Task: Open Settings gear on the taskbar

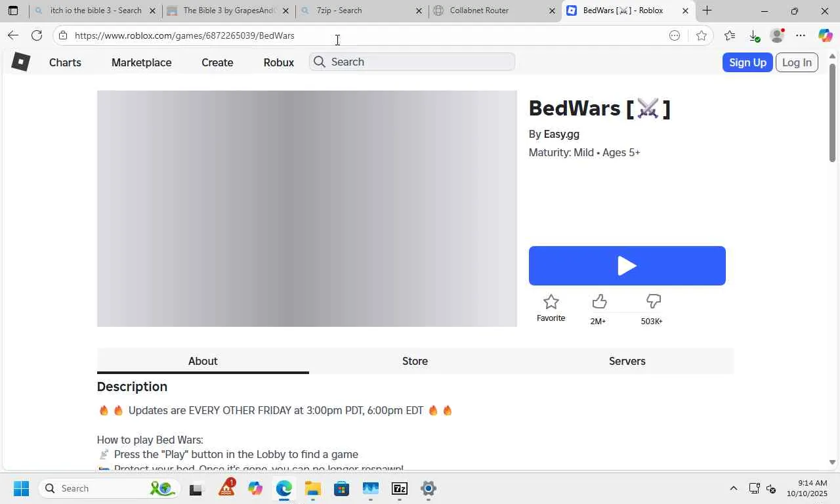Action: pos(428,488)
